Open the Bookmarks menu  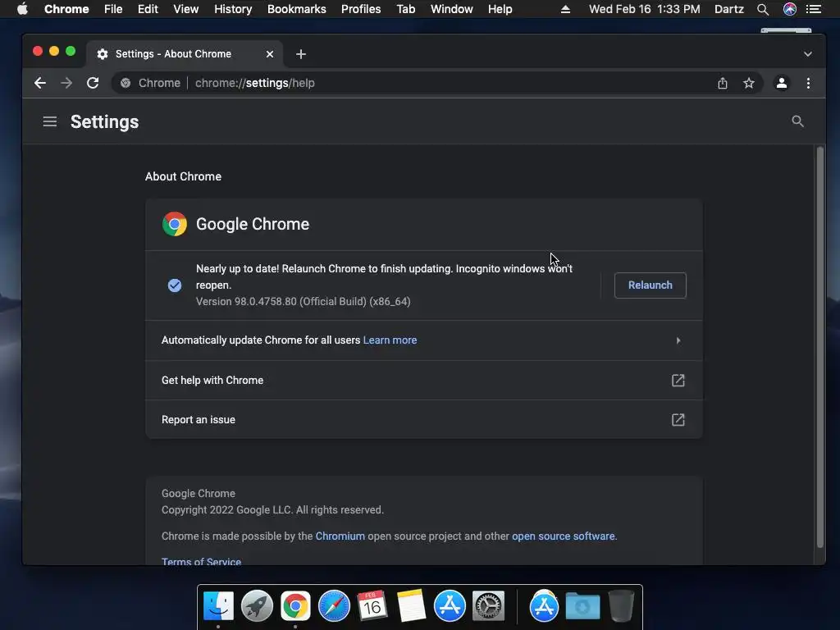[x=297, y=9]
